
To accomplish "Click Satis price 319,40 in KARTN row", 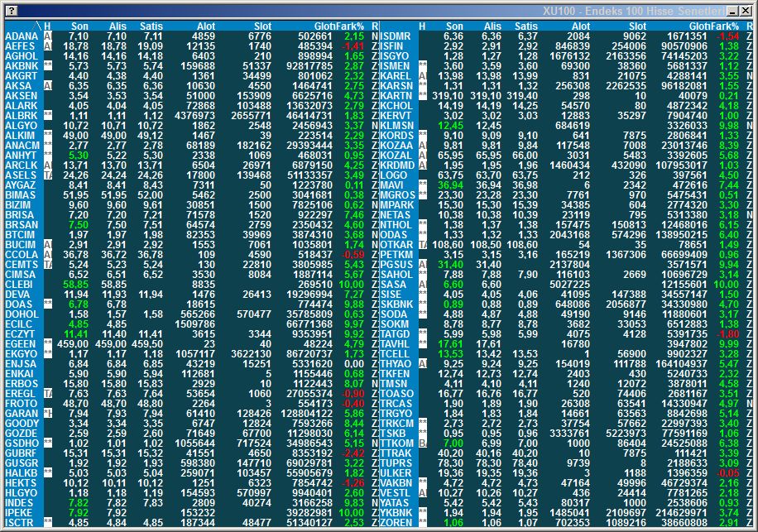I will [522, 96].
